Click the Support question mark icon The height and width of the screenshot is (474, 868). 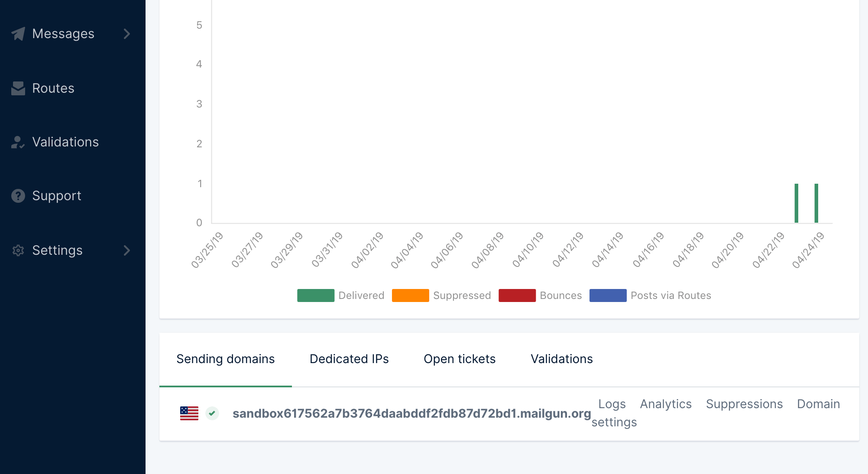pyautogui.click(x=18, y=196)
